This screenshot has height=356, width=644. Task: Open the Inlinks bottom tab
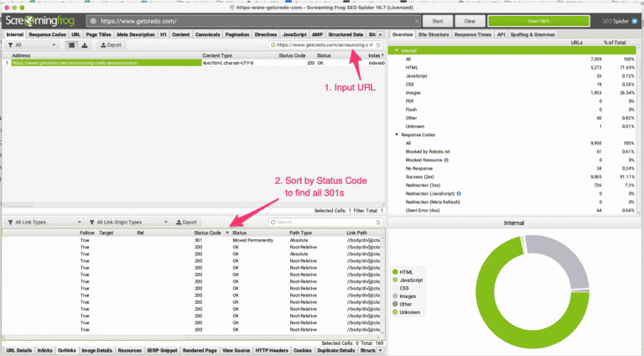44,350
